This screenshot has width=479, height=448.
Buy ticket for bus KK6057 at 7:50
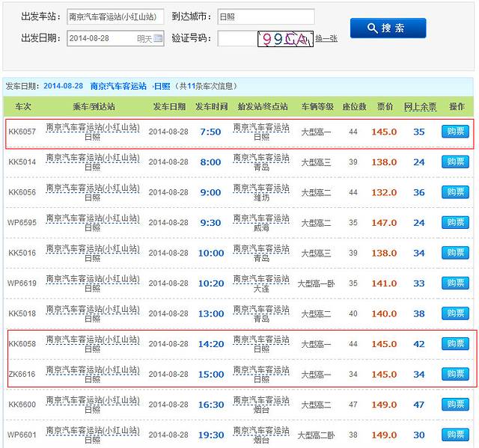454,132
